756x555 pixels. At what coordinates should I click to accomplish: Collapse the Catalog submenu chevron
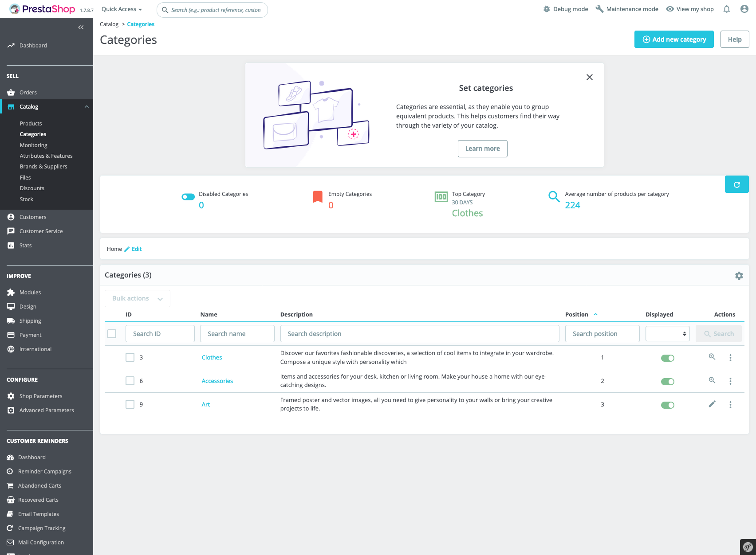tap(87, 106)
